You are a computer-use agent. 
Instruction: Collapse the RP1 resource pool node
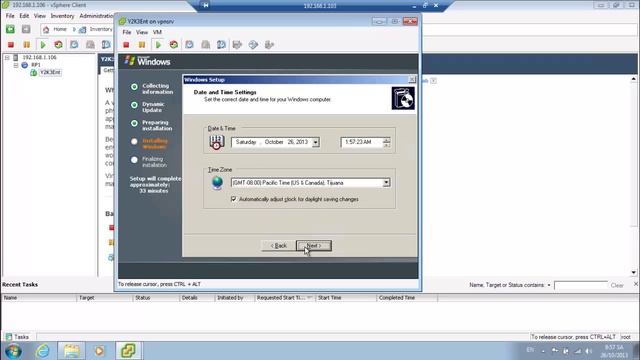pos(16,65)
